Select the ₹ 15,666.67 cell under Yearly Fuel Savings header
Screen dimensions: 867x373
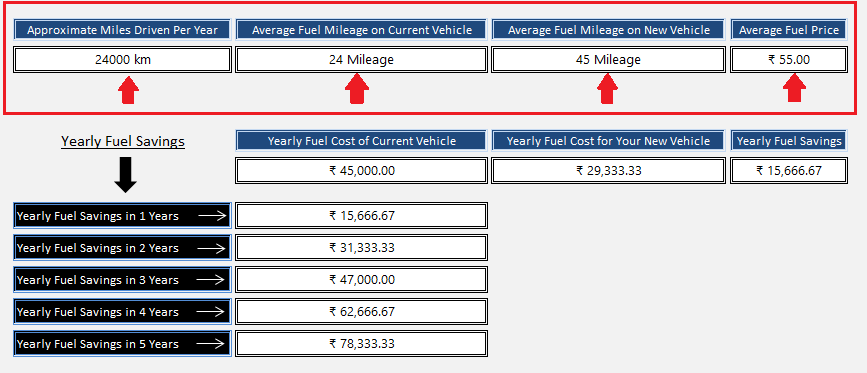pyautogui.click(x=788, y=170)
